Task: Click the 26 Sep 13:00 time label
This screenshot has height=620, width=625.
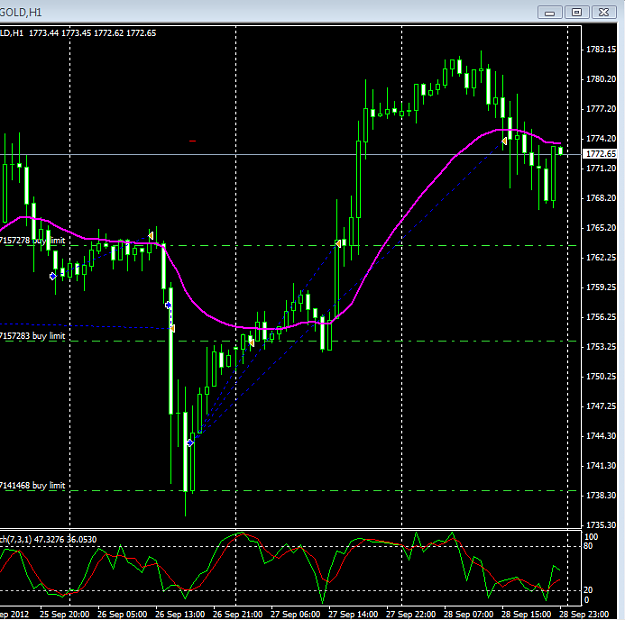Action: tap(180, 614)
